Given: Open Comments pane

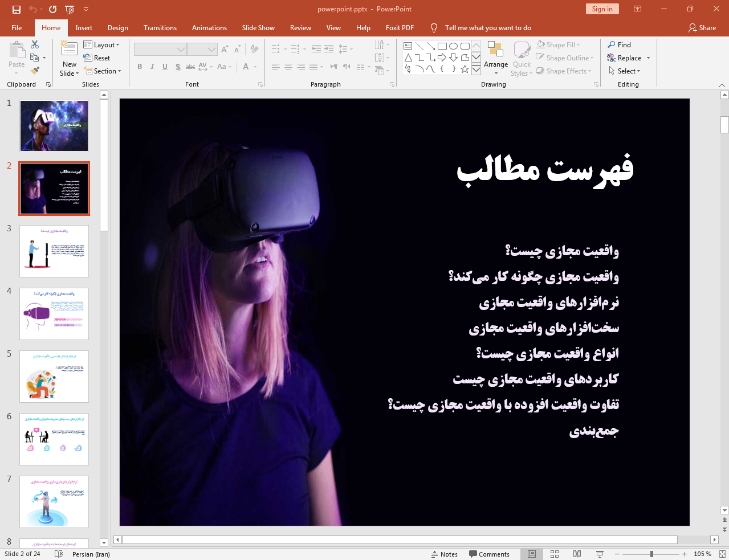Looking at the screenshot, I should point(489,554).
